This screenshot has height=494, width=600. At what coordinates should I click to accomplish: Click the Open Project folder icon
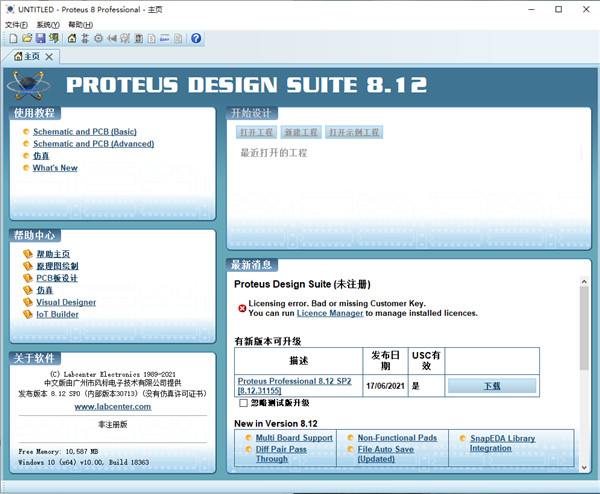tap(27, 38)
